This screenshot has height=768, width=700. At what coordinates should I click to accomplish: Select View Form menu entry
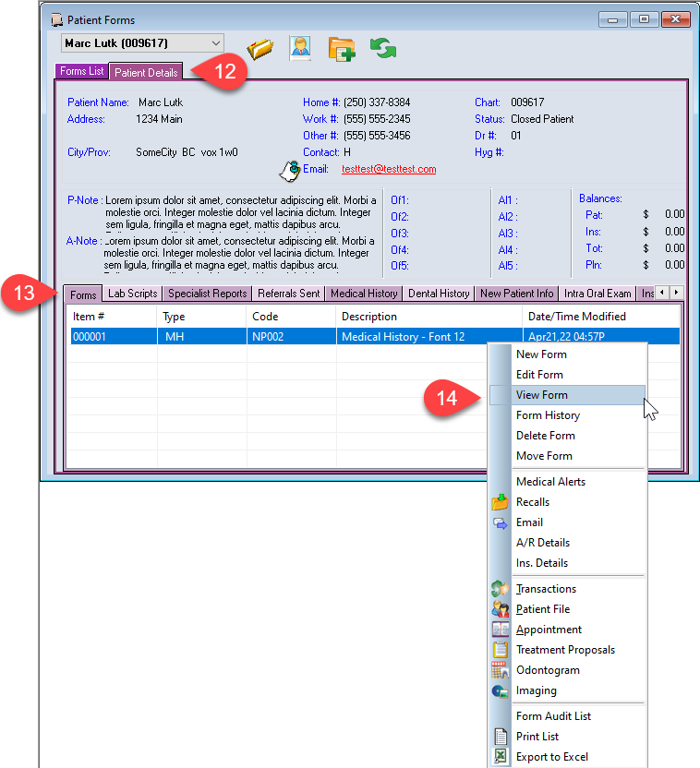(x=567, y=395)
